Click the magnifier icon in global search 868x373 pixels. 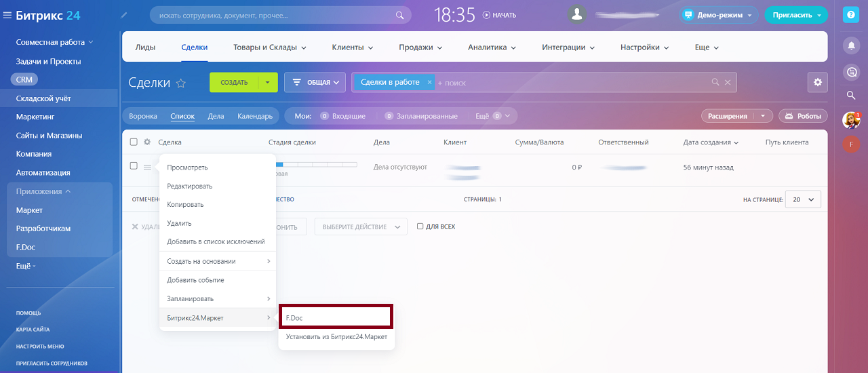click(x=399, y=15)
